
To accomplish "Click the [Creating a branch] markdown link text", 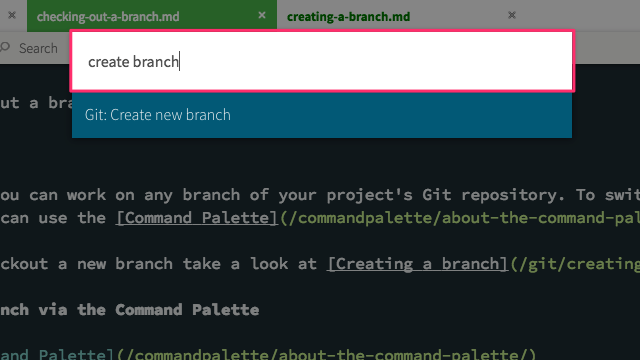I will click(x=418, y=264).
